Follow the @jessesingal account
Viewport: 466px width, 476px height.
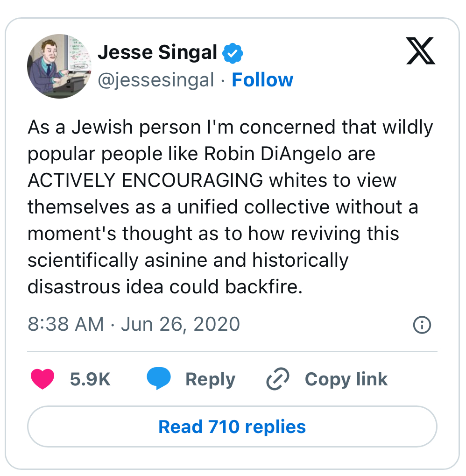click(x=262, y=80)
